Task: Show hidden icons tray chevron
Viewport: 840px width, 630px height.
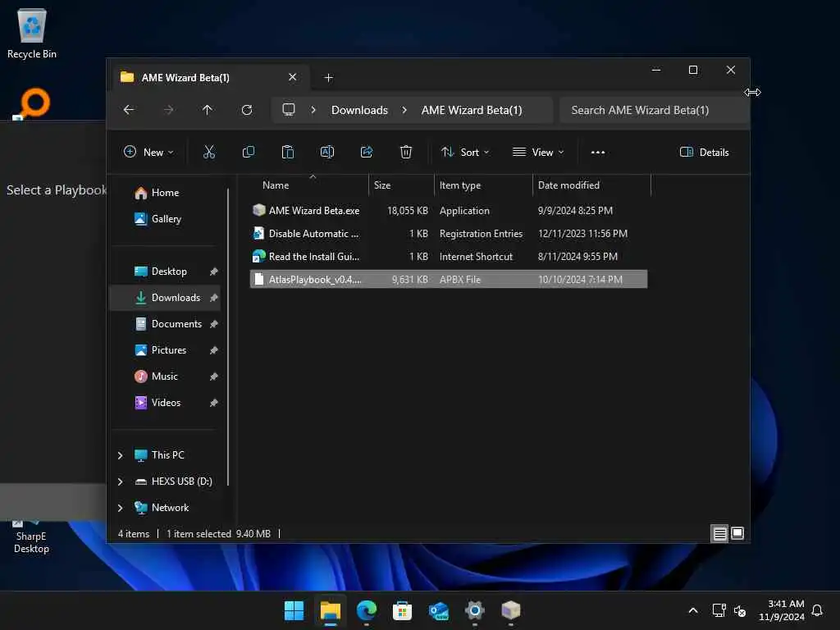Action: click(692, 610)
